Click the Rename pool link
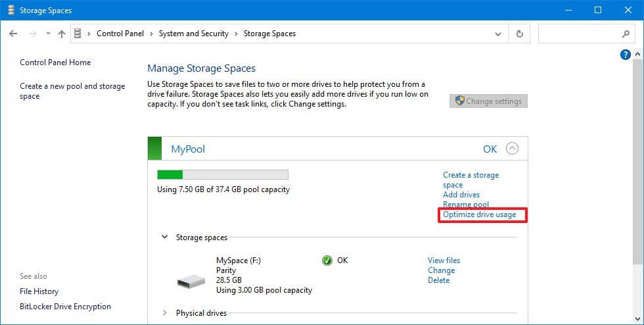644x325 pixels. (x=466, y=205)
